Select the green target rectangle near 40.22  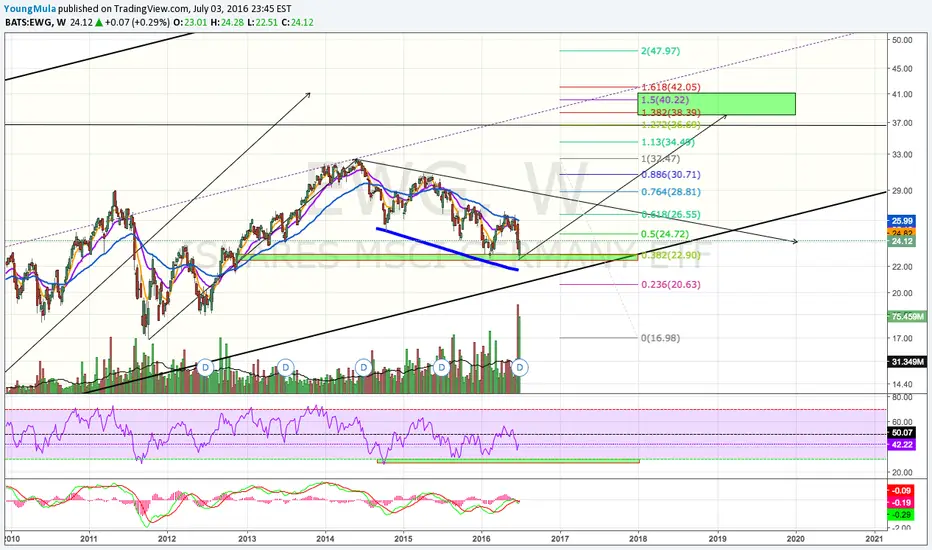716,104
